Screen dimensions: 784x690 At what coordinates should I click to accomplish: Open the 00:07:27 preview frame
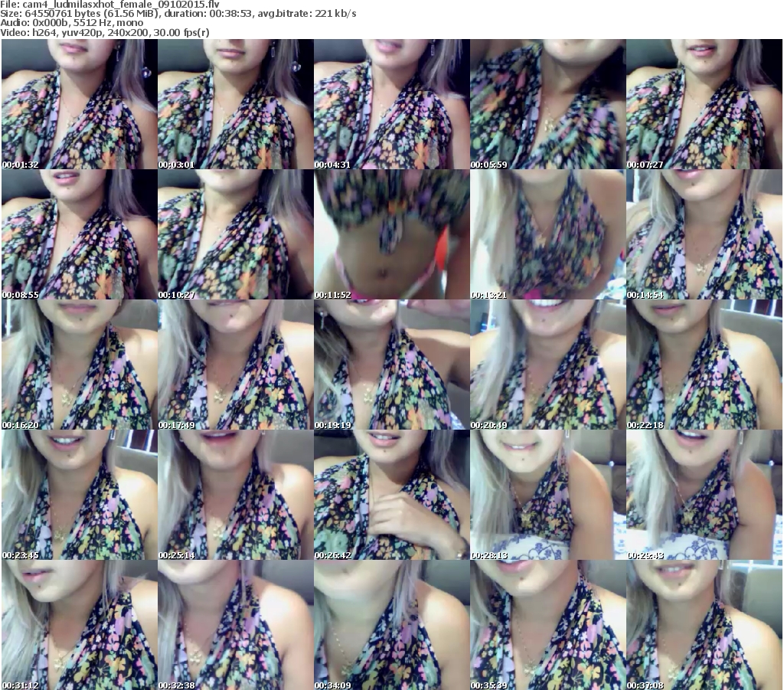click(x=704, y=104)
